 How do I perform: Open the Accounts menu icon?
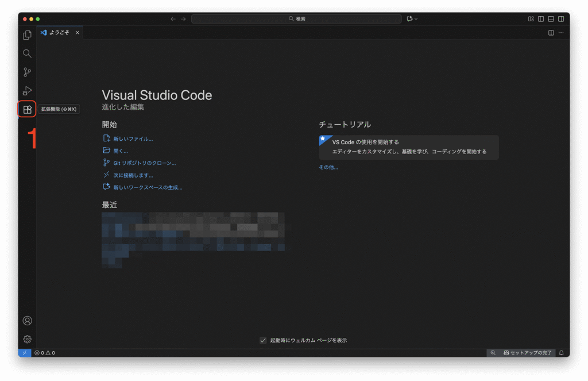pyautogui.click(x=27, y=321)
